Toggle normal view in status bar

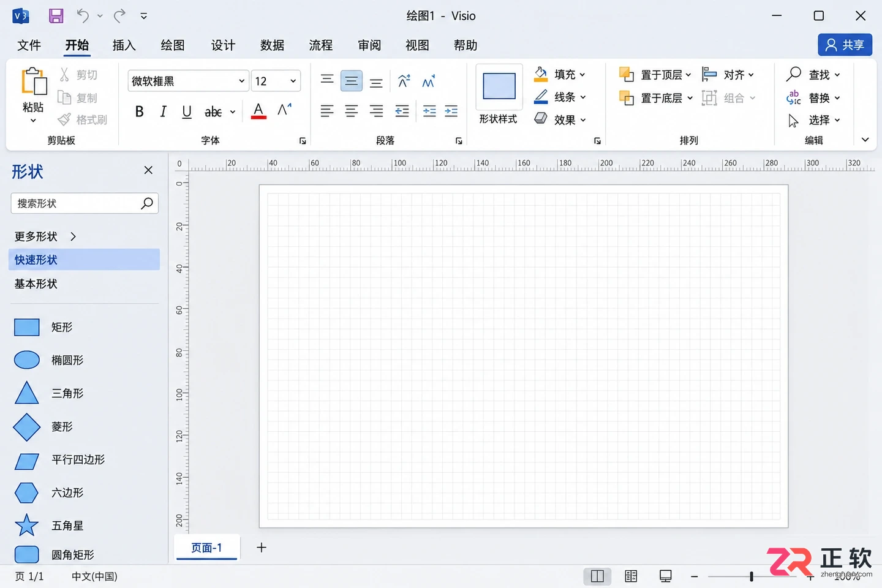(x=597, y=576)
